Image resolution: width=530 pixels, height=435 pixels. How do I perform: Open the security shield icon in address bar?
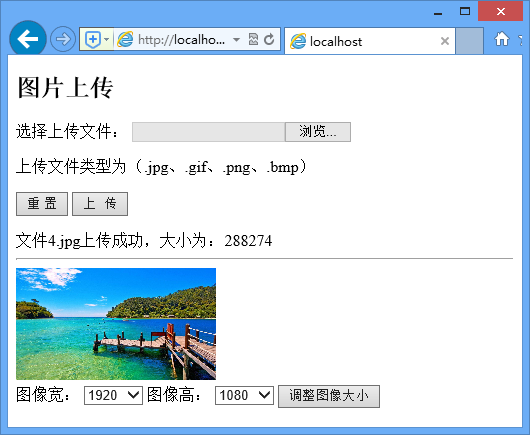pyautogui.click(x=92, y=40)
